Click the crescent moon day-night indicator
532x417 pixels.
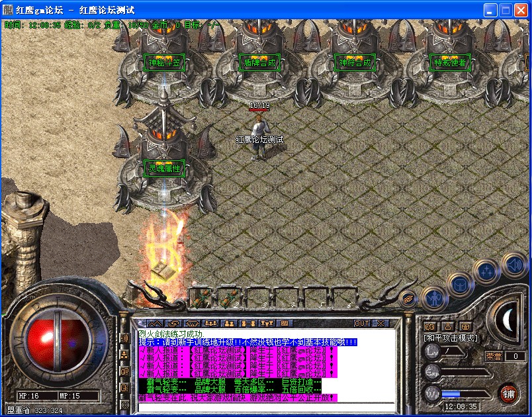tap(508, 320)
